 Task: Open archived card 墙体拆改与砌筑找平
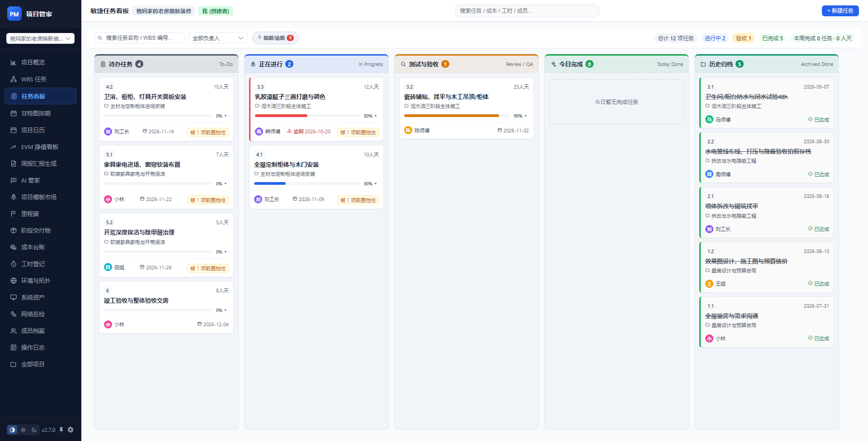pyautogui.click(x=767, y=212)
